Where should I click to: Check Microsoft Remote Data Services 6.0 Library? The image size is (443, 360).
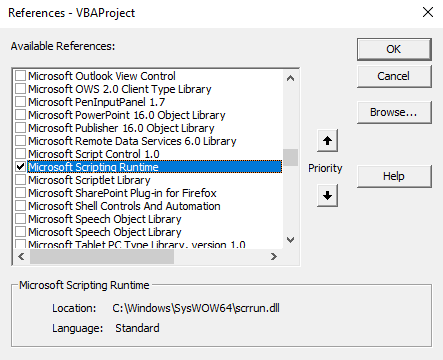tap(21, 141)
